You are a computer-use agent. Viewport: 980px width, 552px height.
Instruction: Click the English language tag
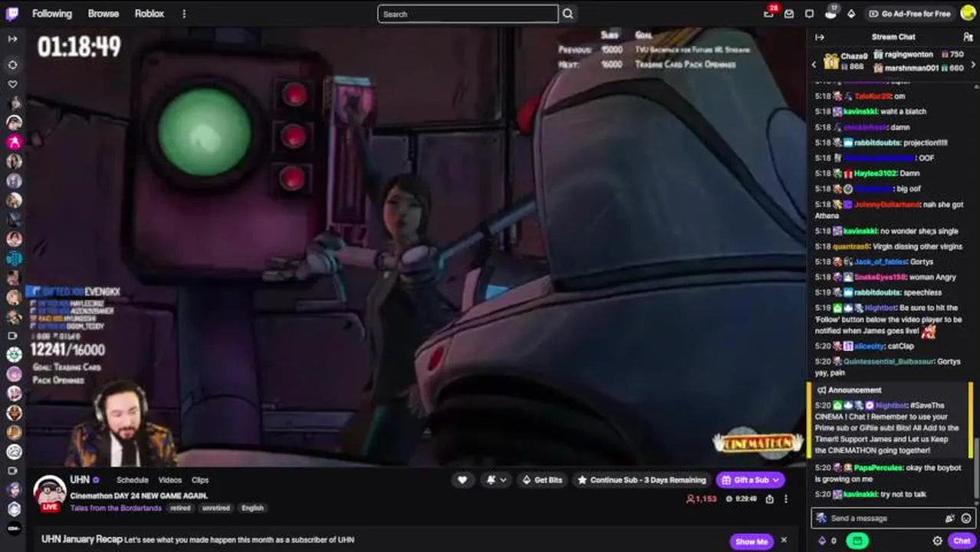tap(252, 508)
